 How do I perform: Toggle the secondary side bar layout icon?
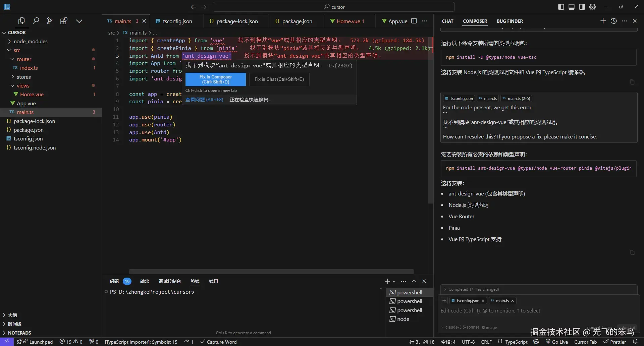pos(582,7)
